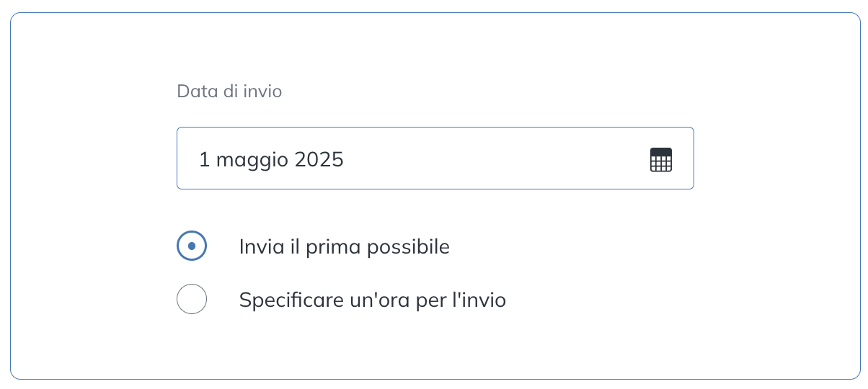The height and width of the screenshot is (389, 868).
Task: Focus the Data di invio date input
Action: [435, 158]
